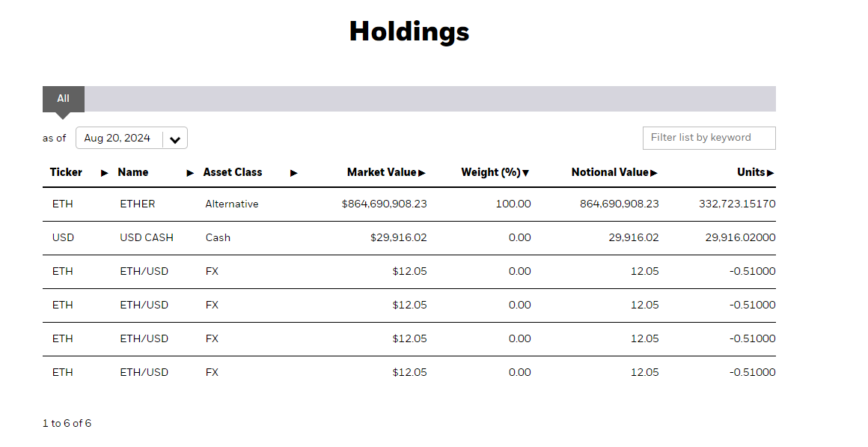
Task: Select the ETHER holding row
Action: click(x=409, y=204)
